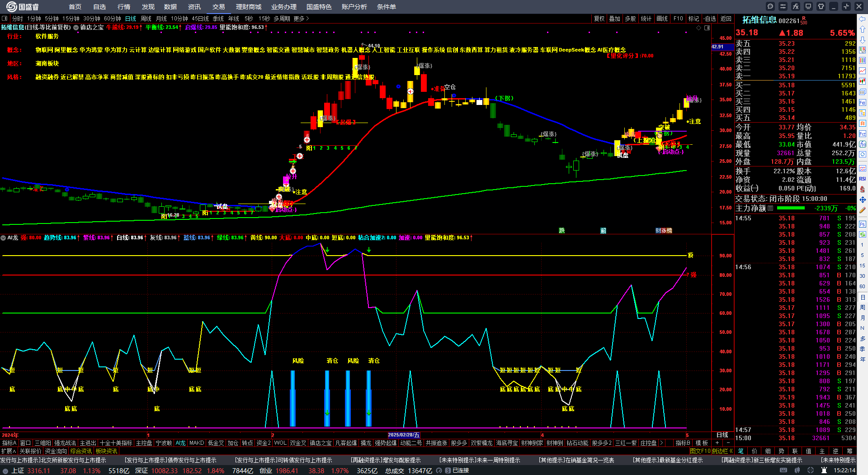
Task: Toggle the -自选 watchlist button
Action: [x=710, y=19]
